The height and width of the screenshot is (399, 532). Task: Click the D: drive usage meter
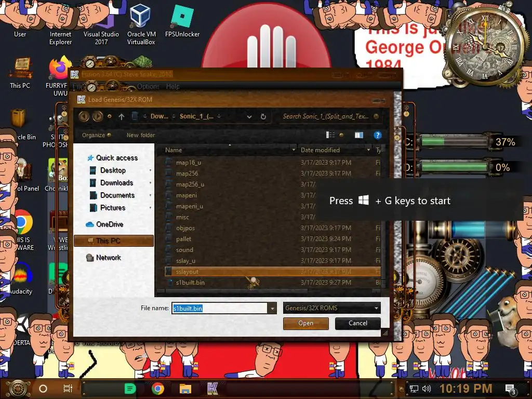455,167
